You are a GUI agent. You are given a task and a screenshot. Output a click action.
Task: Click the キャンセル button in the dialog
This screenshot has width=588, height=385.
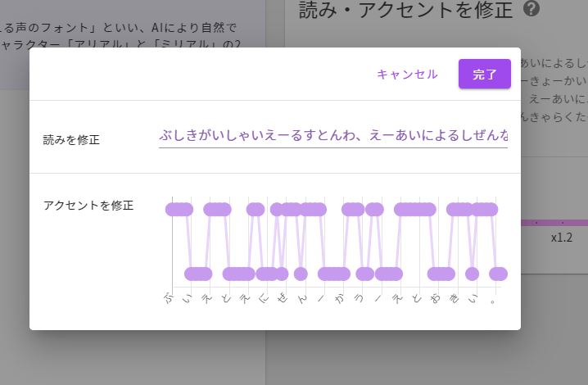point(407,75)
